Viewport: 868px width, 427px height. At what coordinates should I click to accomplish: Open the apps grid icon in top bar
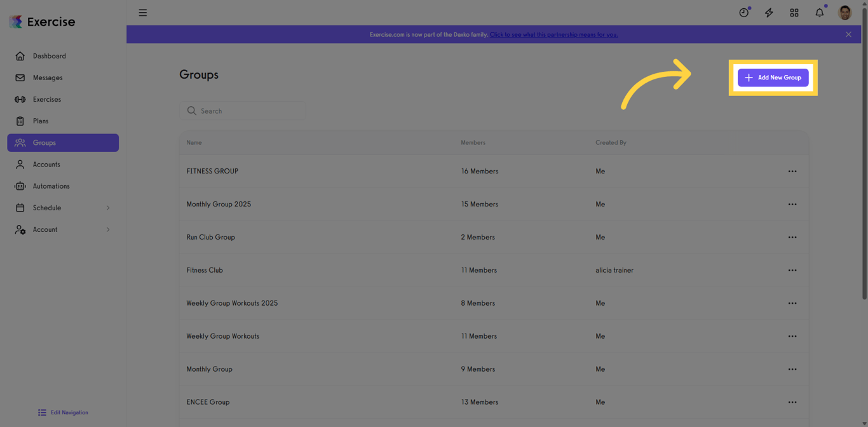[794, 12]
